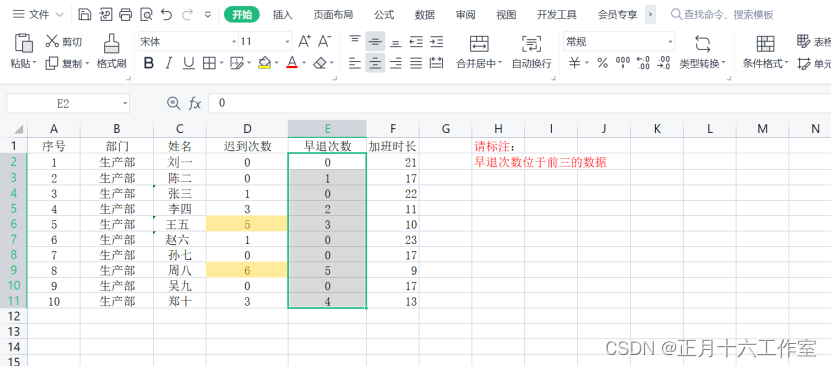Switch to Page Layout (页面布局) tab

(x=333, y=15)
